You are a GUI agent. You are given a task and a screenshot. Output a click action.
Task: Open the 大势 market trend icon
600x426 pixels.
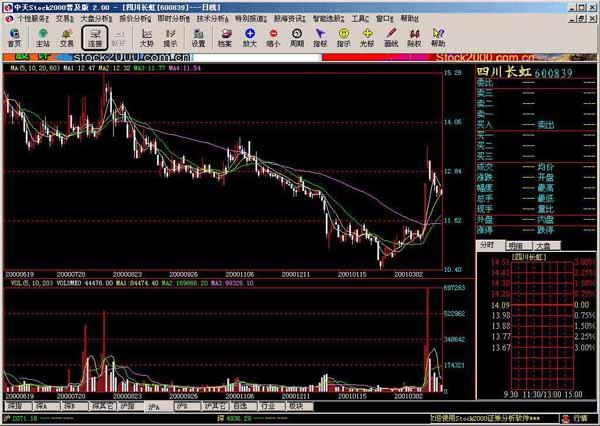[x=147, y=38]
